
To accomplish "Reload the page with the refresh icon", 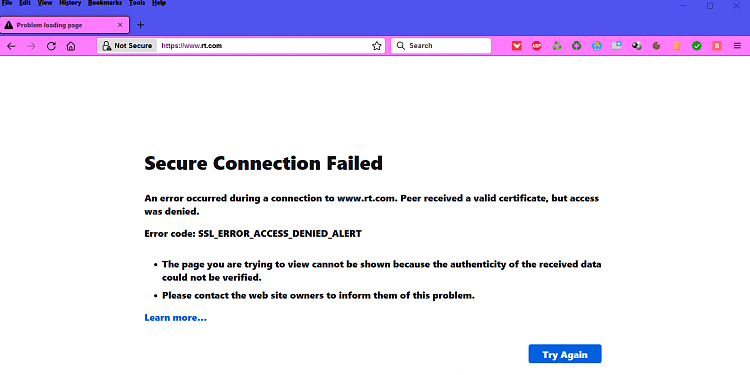I will tap(51, 46).
